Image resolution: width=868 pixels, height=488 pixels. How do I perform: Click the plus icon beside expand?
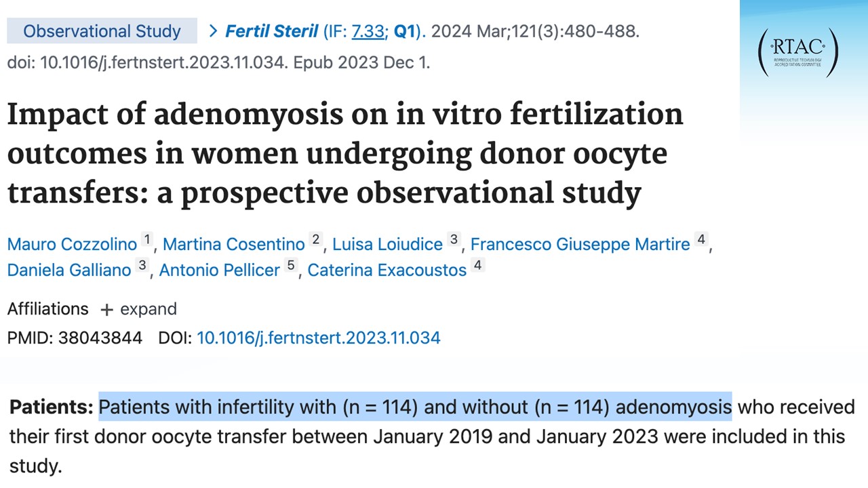[106, 310]
